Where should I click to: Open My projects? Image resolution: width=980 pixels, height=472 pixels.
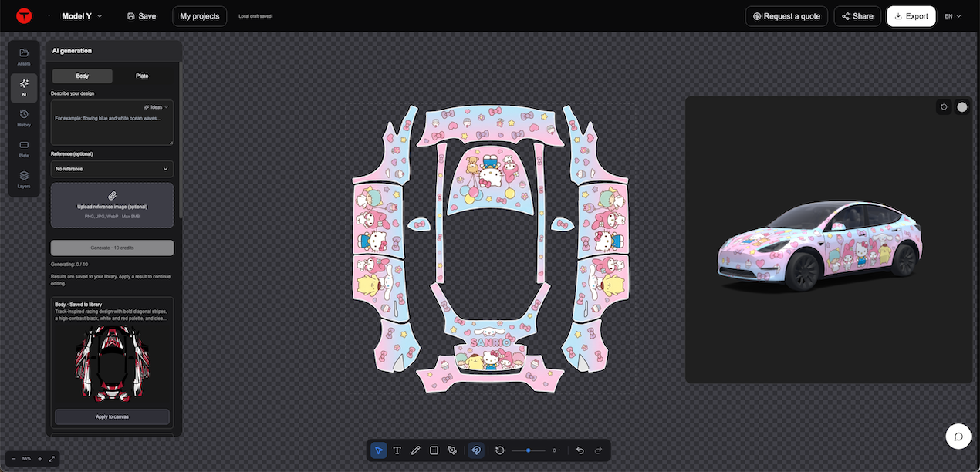click(200, 16)
